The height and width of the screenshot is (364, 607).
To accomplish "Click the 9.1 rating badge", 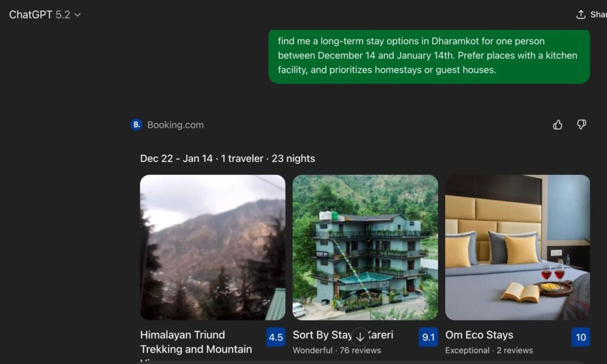I will pos(428,337).
